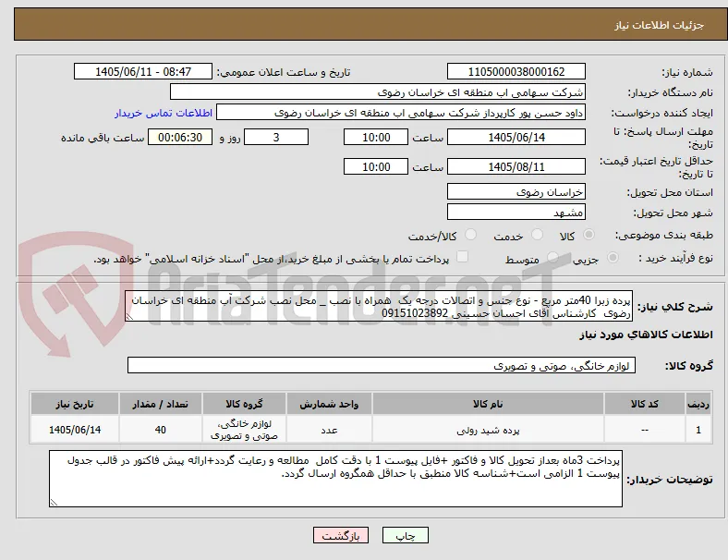Click the buyer organization name field
Screen dimensions: 728x560
pyautogui.click(x=378, y=91)
